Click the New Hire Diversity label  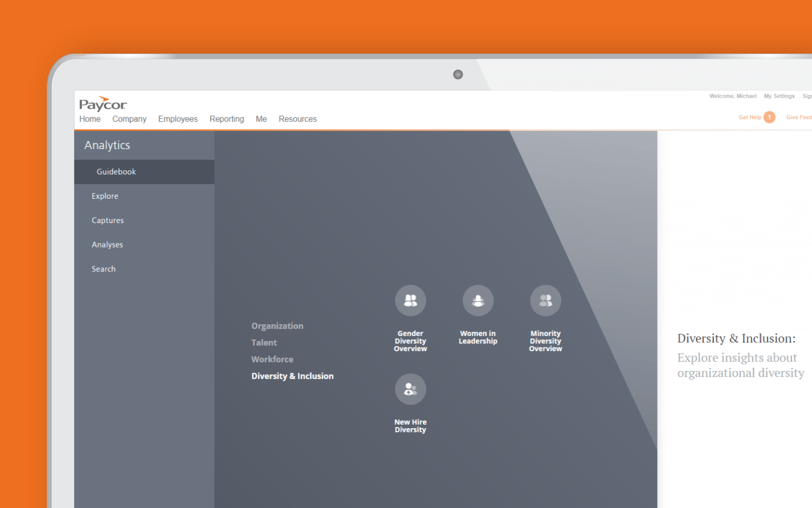[x=410, y=426]
